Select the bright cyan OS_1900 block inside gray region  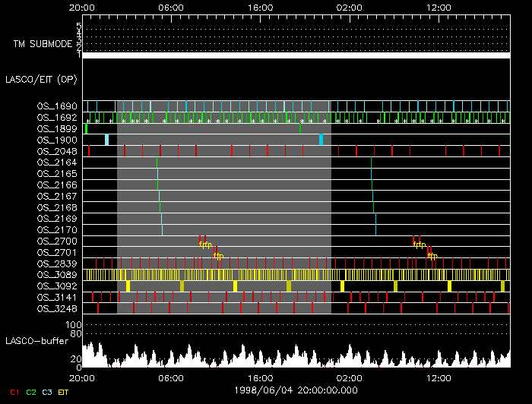321,140
